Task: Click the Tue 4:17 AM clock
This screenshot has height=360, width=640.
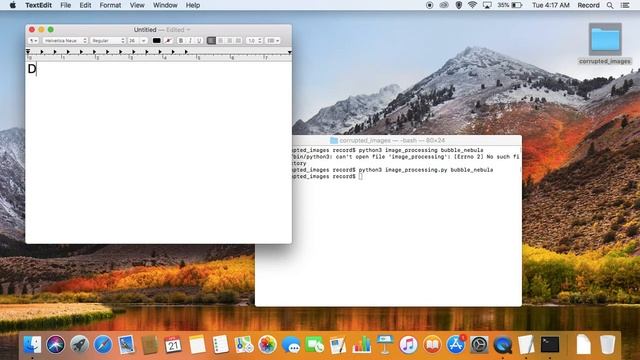Action: coord(551,5)
